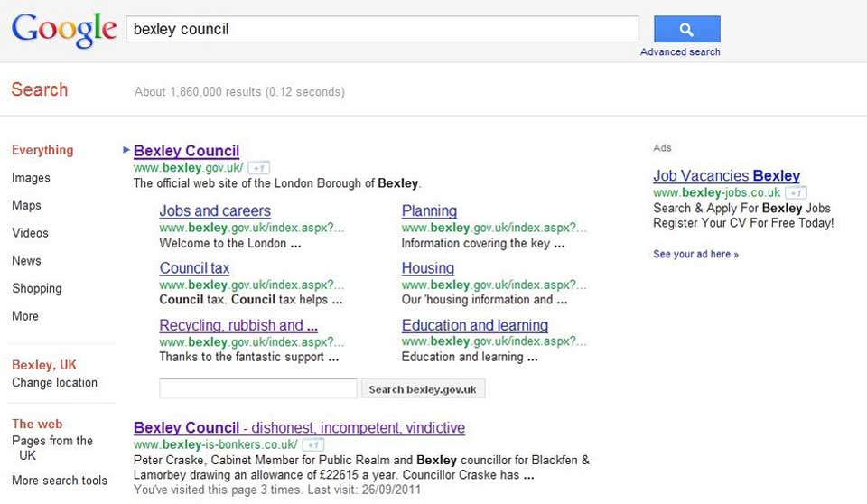
Task: Expand More search tools
Action: [60, 481]
